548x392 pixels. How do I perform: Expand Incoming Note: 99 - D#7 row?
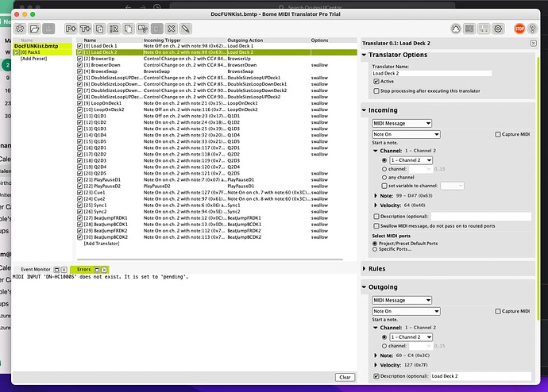tap(376, 196)
